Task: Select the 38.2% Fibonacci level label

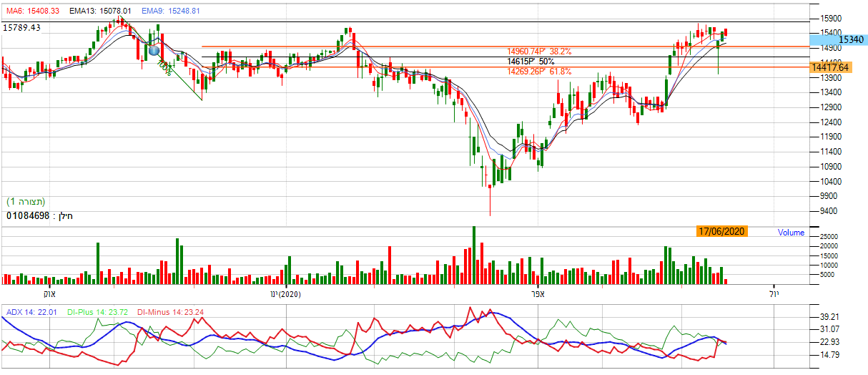Action: click(539, 52)
